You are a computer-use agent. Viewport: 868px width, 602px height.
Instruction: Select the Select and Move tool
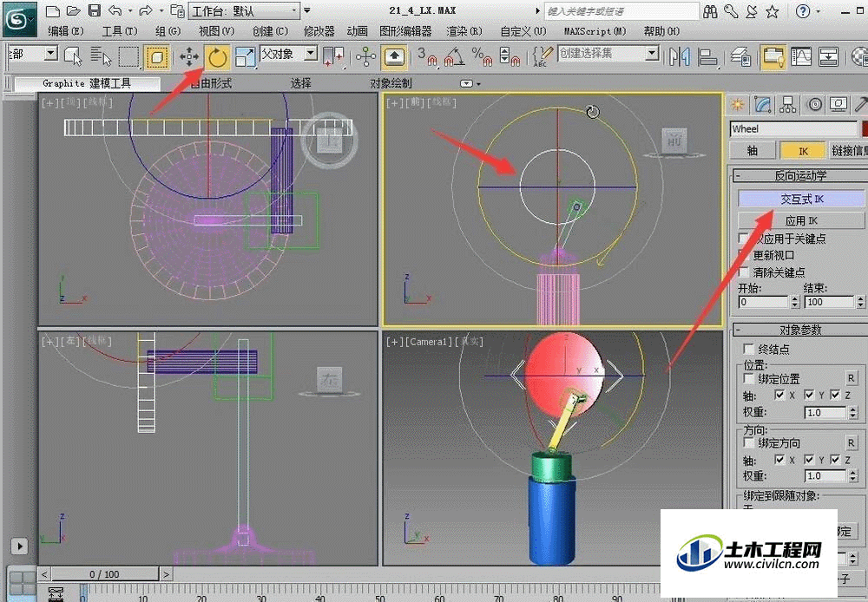(189, 56)
